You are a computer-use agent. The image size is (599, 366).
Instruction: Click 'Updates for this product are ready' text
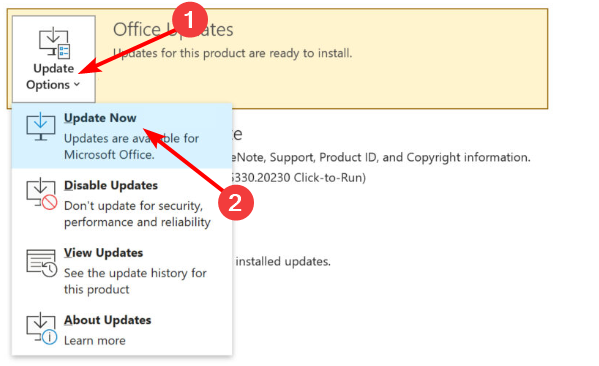click(x=232, y=53)
